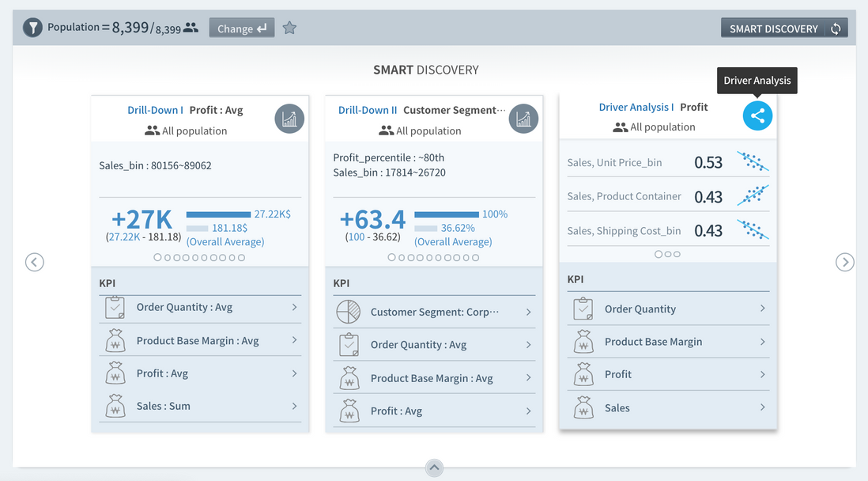Click checklist icon by Order Quantity in Driver Analysis
This screenshot has height=481, width=868.
point(583,309)
